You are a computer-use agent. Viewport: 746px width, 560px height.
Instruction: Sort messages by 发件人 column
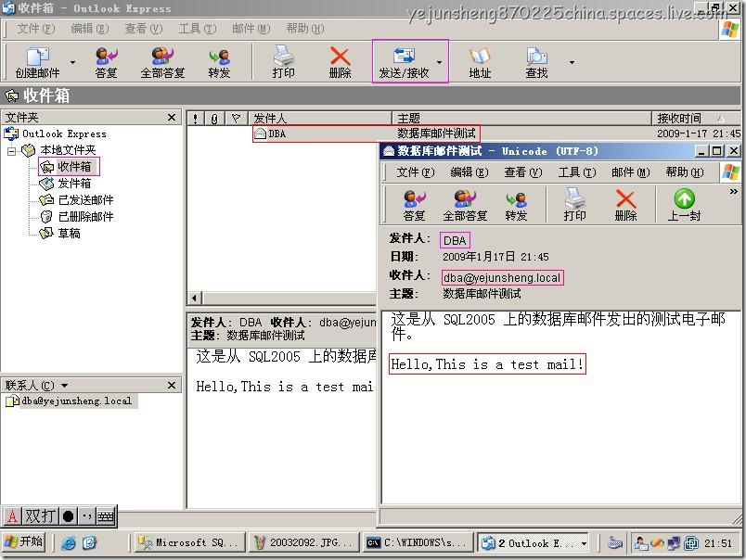point(320,119)
